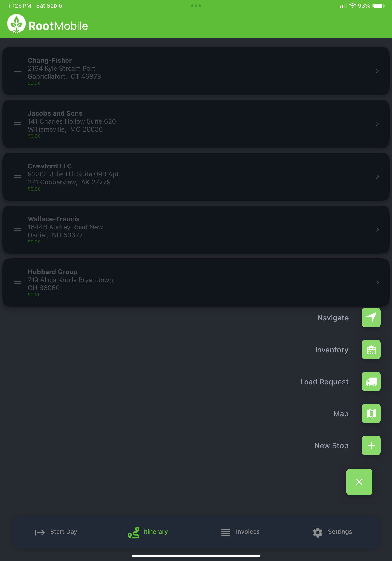Open Settings via the gear icon
The image size is (392, 561).
318,532
